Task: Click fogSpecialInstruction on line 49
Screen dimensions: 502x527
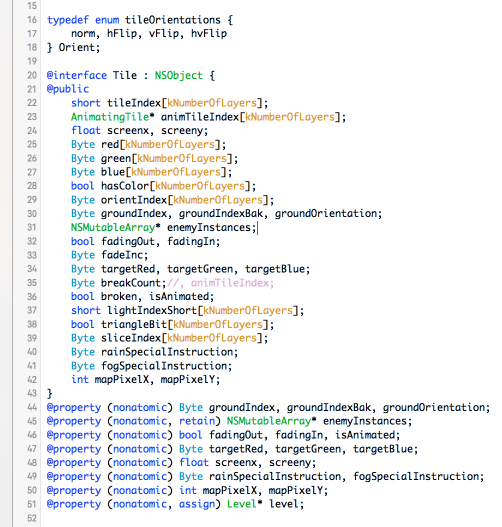Action: (x=416, y=477)
